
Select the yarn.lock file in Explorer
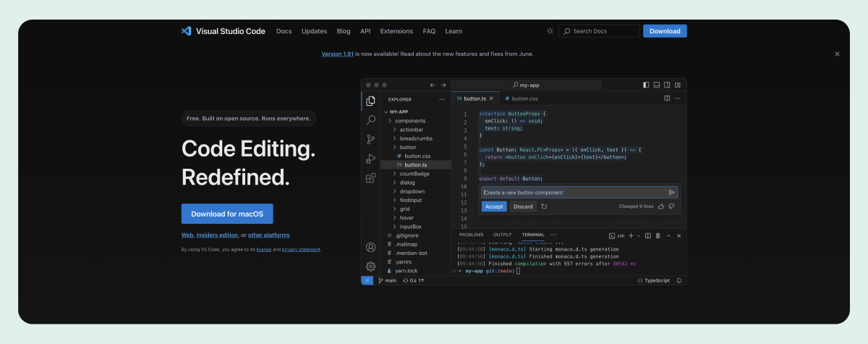406,271
